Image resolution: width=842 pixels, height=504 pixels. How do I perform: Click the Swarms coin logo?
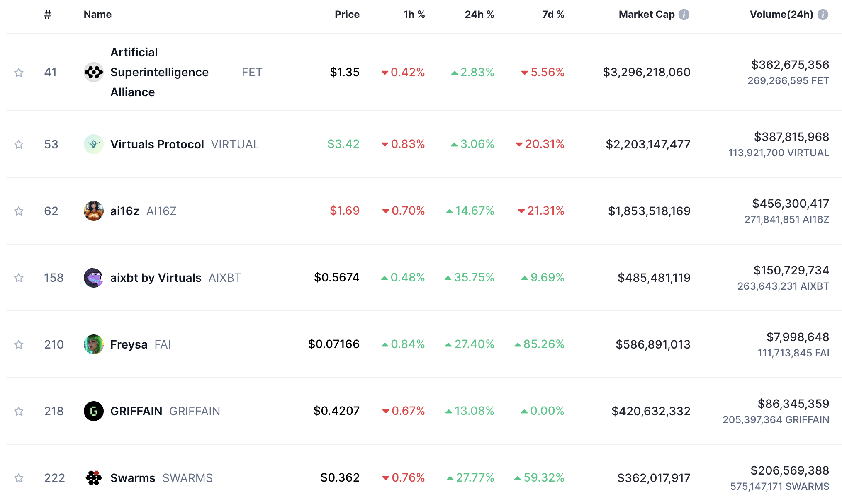coord(94,477)
